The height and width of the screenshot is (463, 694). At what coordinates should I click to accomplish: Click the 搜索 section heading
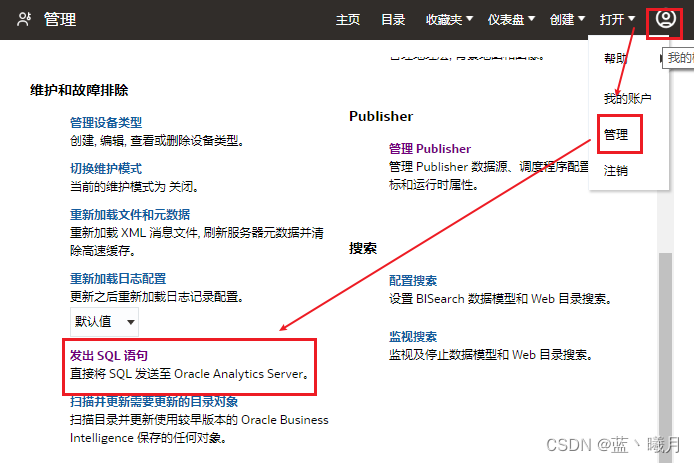point(363,248)
